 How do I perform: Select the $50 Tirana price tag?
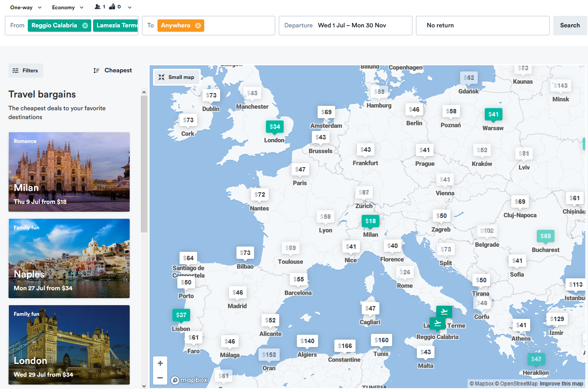481,280
